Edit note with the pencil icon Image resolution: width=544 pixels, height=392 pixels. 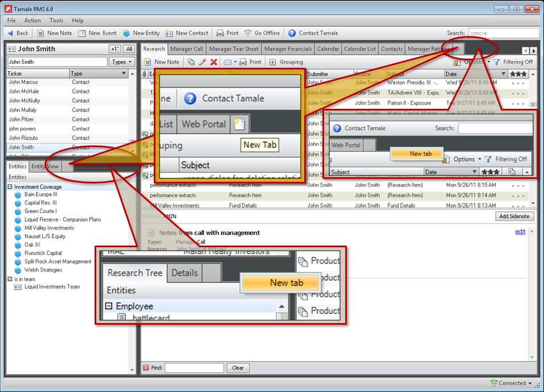[x=202, y=62]
